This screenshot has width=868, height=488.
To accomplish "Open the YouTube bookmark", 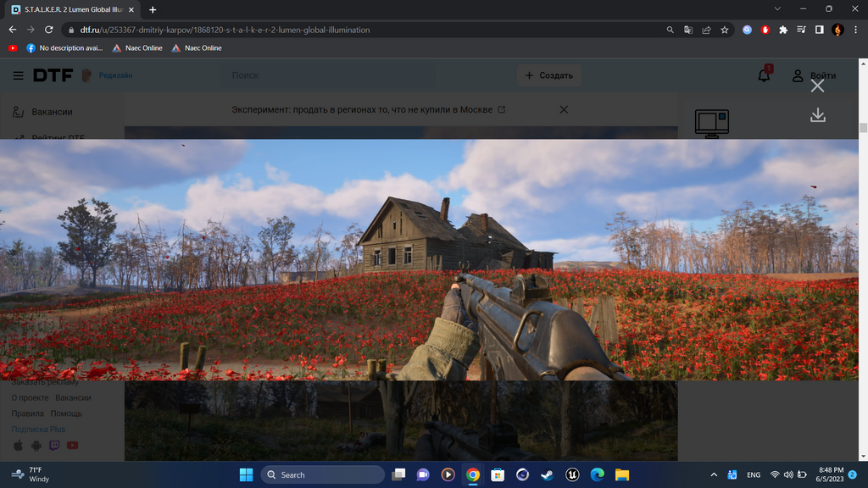I will tap(13, 48).
